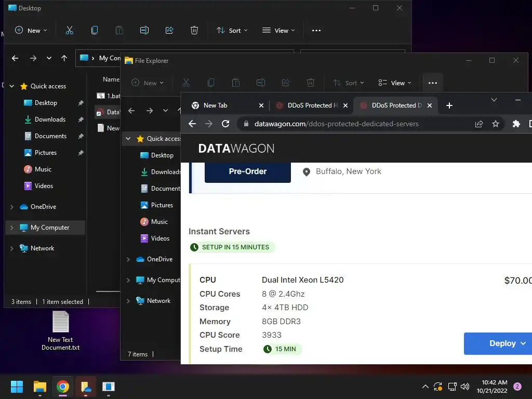
Task: Click the back arrow in File Explorer window
Action: click(x=131, y=111)
